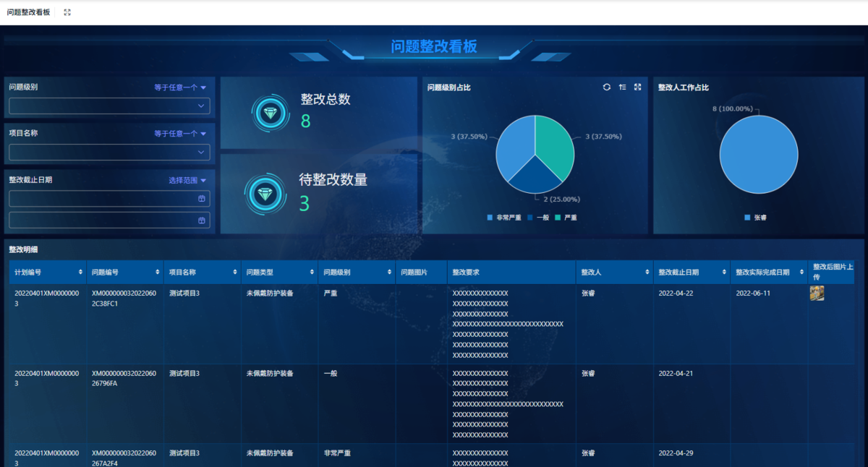
Task: Toggle the 严重 legend item
Action: (x=566, y=218)
